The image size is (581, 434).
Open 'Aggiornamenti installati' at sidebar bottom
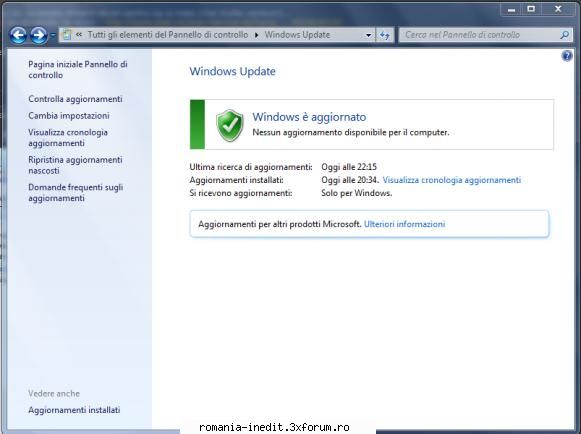74,410
